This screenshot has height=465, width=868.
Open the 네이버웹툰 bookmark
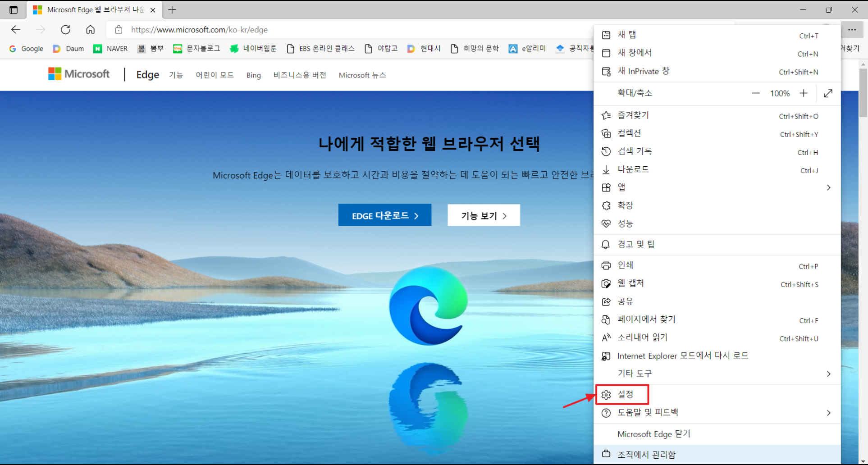tap(253, 49)
